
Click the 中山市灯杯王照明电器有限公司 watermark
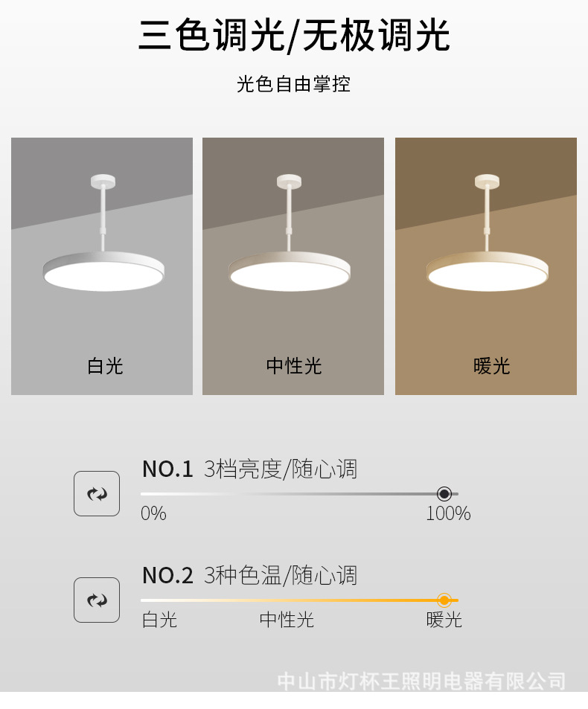point(421,681)
